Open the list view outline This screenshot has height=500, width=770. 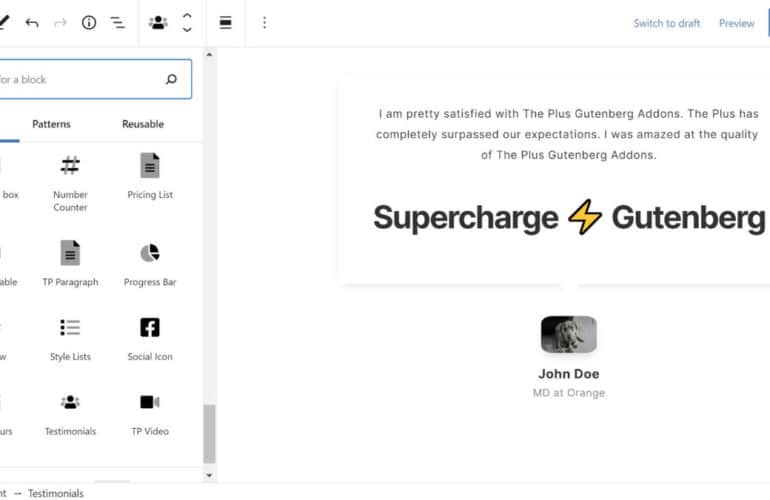tap(117, 23)
